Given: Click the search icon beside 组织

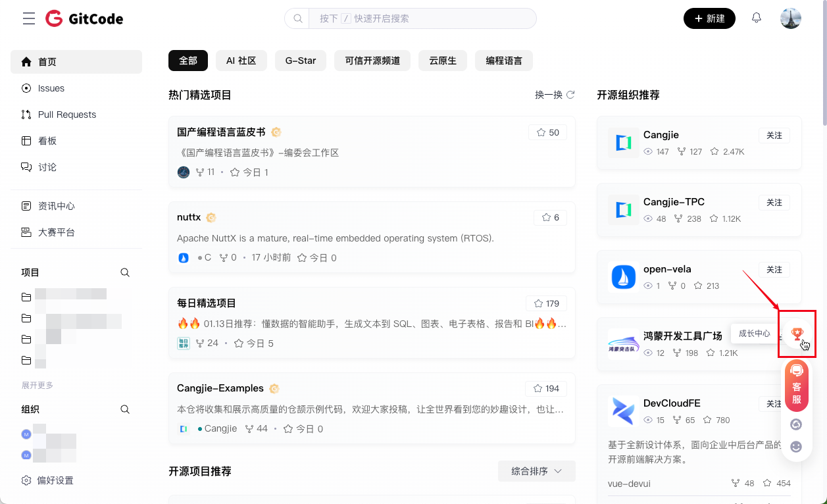Looking at the screenshot, I should click(125, 409).
